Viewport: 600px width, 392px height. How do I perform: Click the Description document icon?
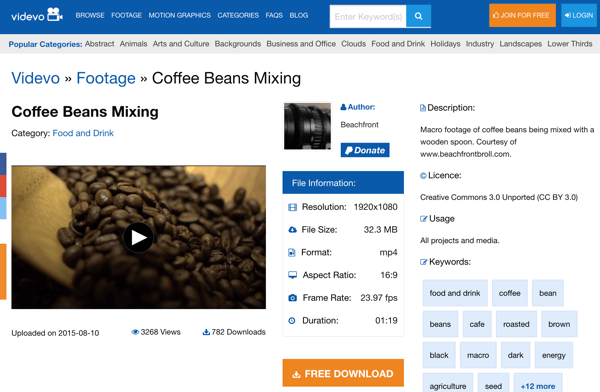pos(423,108)
